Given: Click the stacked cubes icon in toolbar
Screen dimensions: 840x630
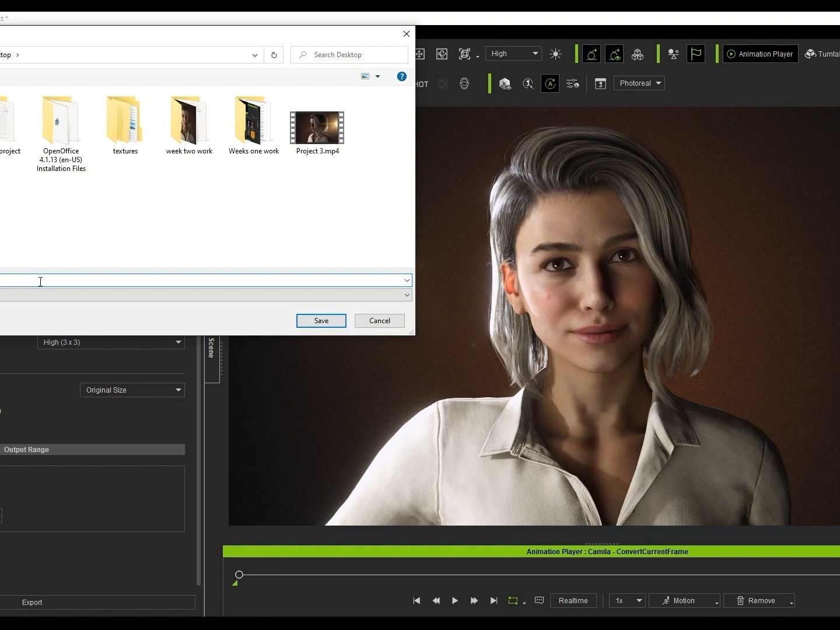Looking at the screenshot, I should pos(638,54).
